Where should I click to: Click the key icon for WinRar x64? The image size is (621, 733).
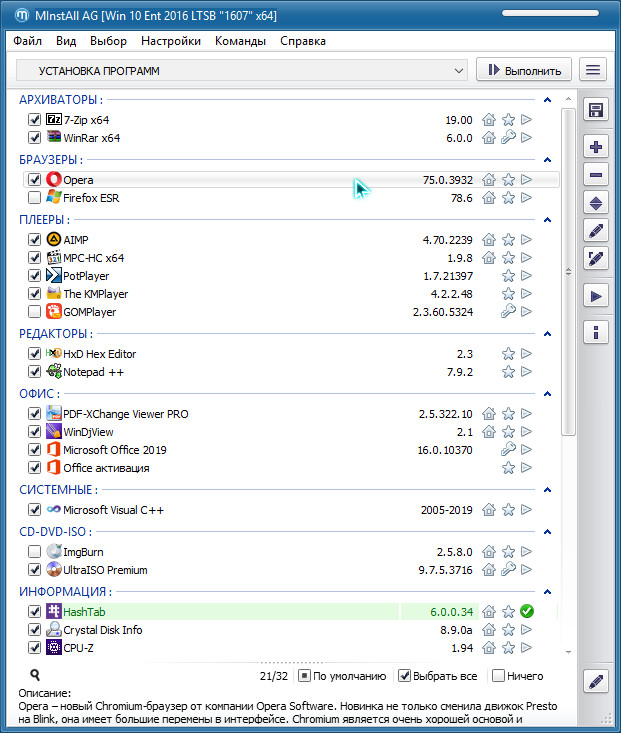click(x=508, y=138)
